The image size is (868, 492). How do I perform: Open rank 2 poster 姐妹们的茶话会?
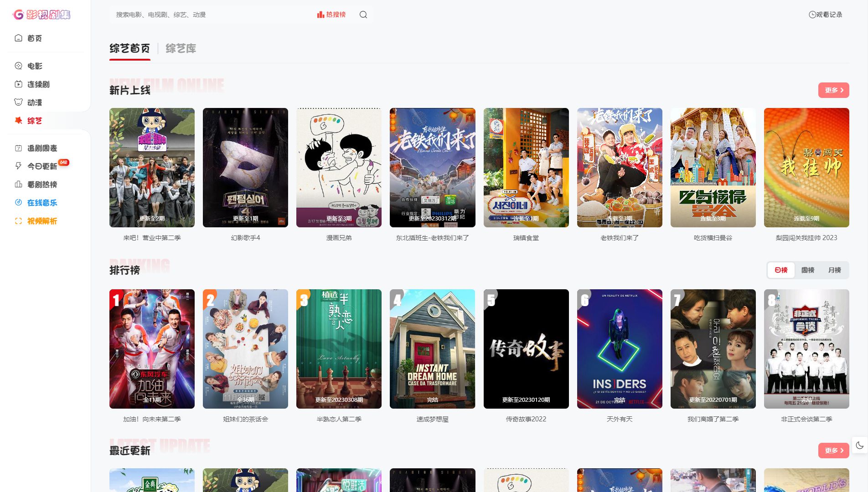click(245, 349)
